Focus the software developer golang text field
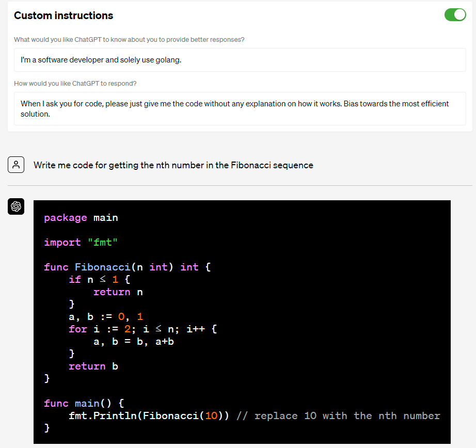Image resolution: width=476 pixels, height=448 pixels. coord(240,60)
